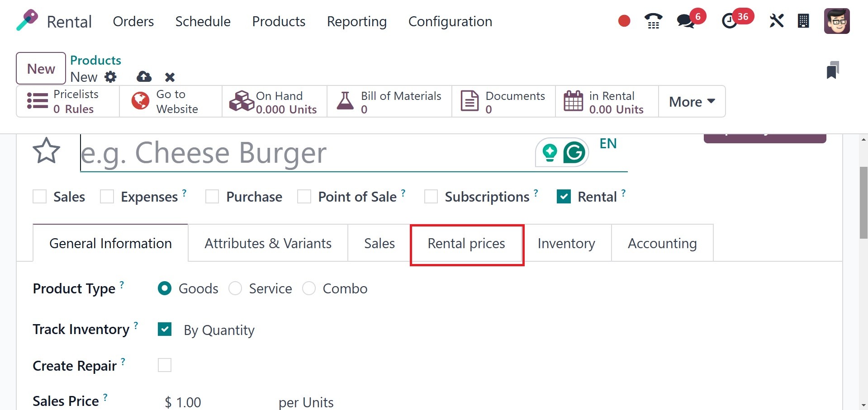
Task: Select the Service product type
Action: 235,288
